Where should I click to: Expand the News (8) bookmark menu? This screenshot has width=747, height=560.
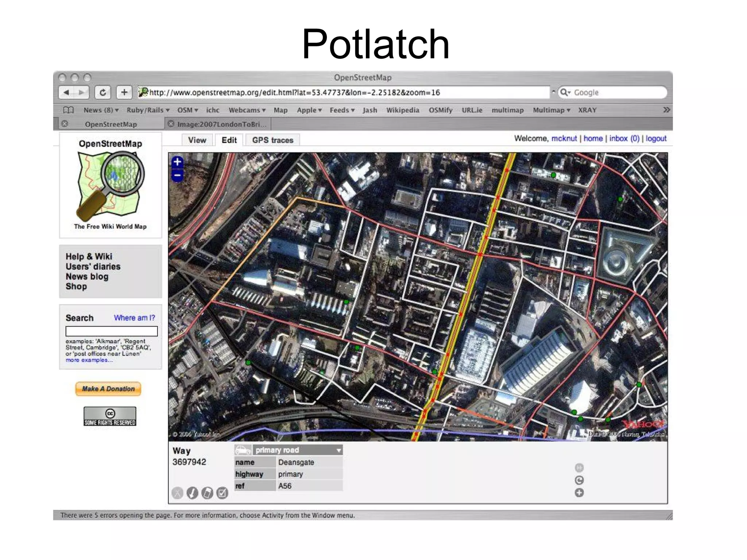(x=101, y=110)
